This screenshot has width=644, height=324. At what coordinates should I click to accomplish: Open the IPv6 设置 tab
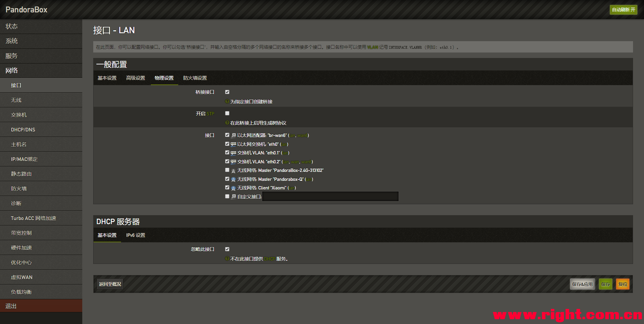click(136, 235)
